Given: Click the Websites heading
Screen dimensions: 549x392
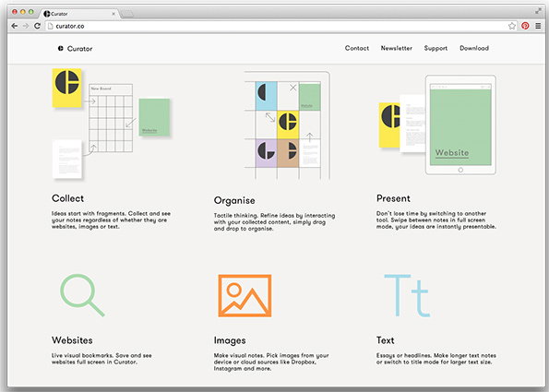Looking at the screenshot, I should pos(72,340).
